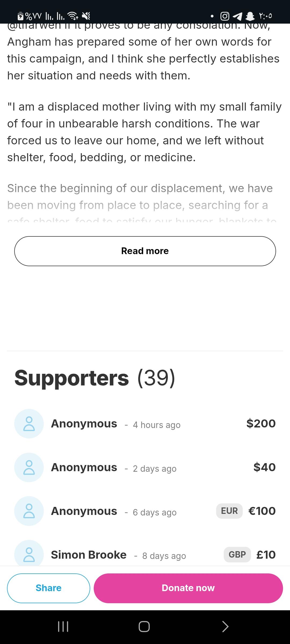Tap Simon Brooke's avatar icon

coord(29,554)
